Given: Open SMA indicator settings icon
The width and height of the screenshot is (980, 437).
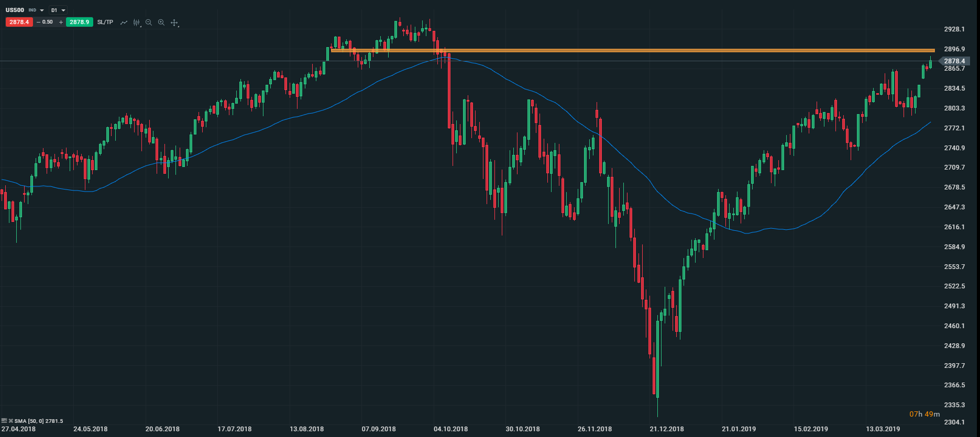Looking at the screenshot, I should tap(4, 421).
